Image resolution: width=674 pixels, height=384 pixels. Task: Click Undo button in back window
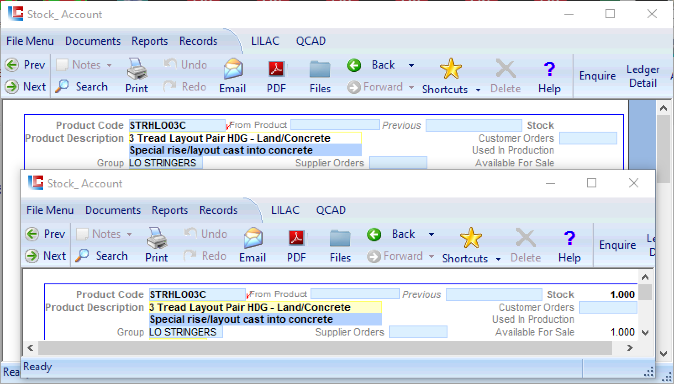(185, 65)
